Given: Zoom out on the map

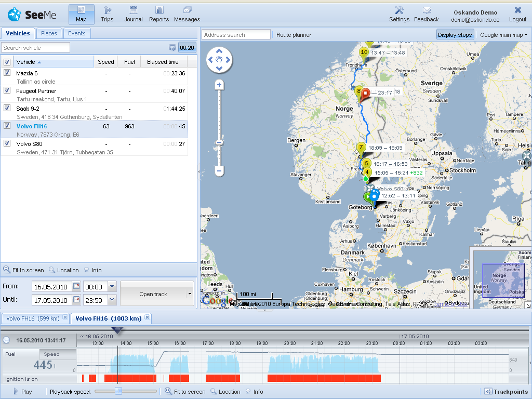Looking at the screenshot, I should [219, 171].
